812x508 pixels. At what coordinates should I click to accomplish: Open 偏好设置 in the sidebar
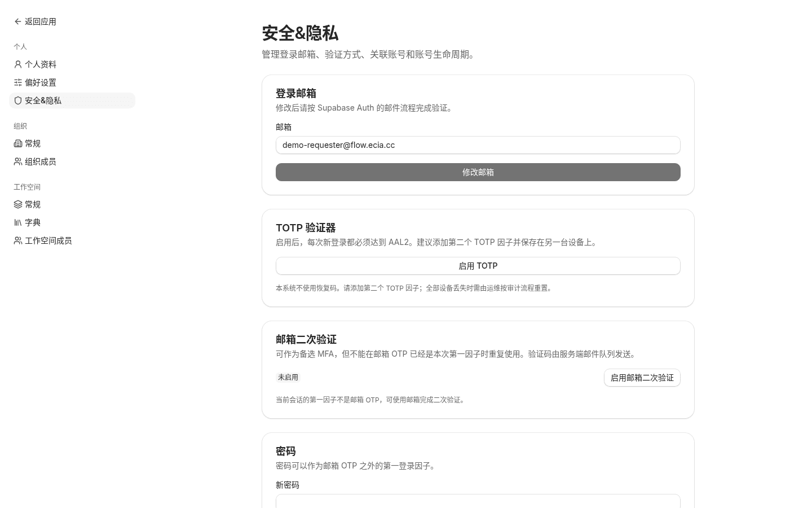72,82
